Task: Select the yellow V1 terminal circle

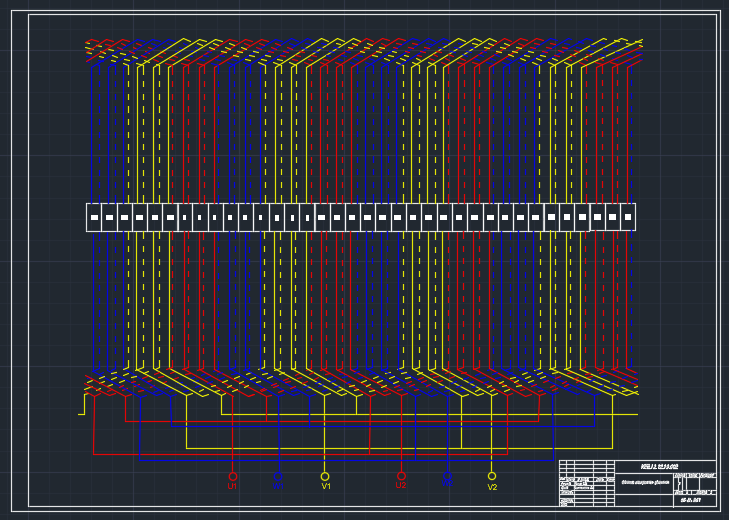Action: 325,476
